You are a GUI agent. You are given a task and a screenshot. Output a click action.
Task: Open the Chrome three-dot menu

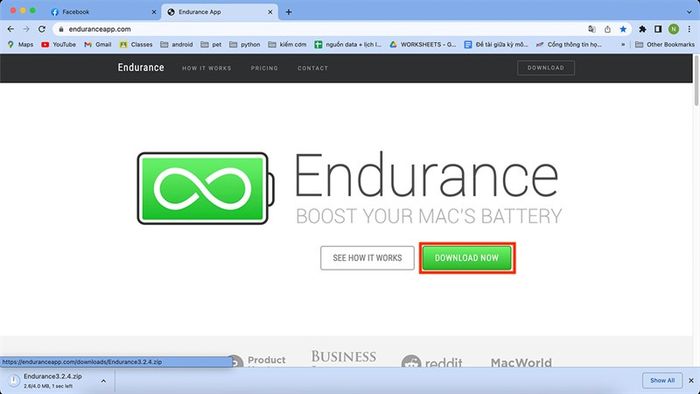[690, 29]
